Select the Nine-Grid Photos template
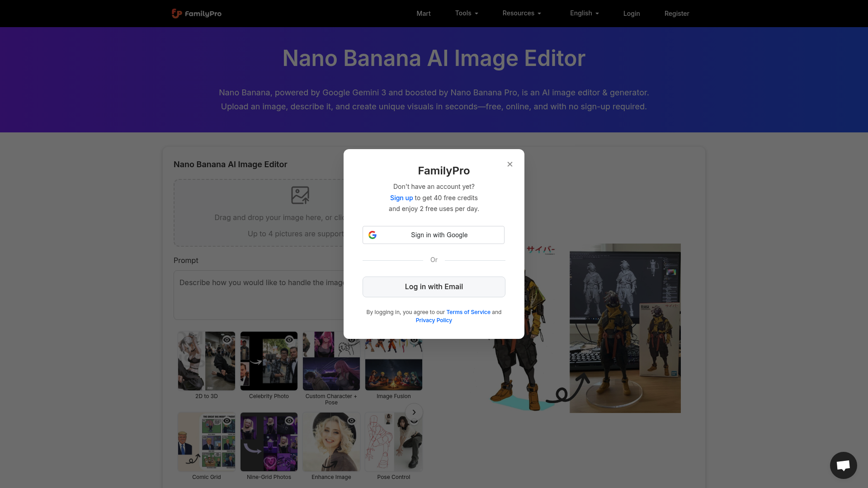Image resolution: width=868 pixels, height=488 pixels. coord(269,442)
